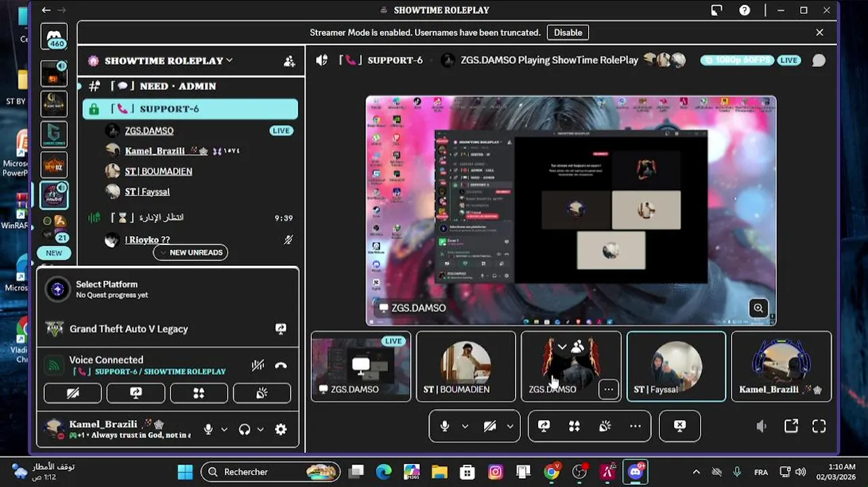The image size is (868, 487).
Task: Open Instagram from the taskbar
Action: pyautogui.click(x=496, y=471)
